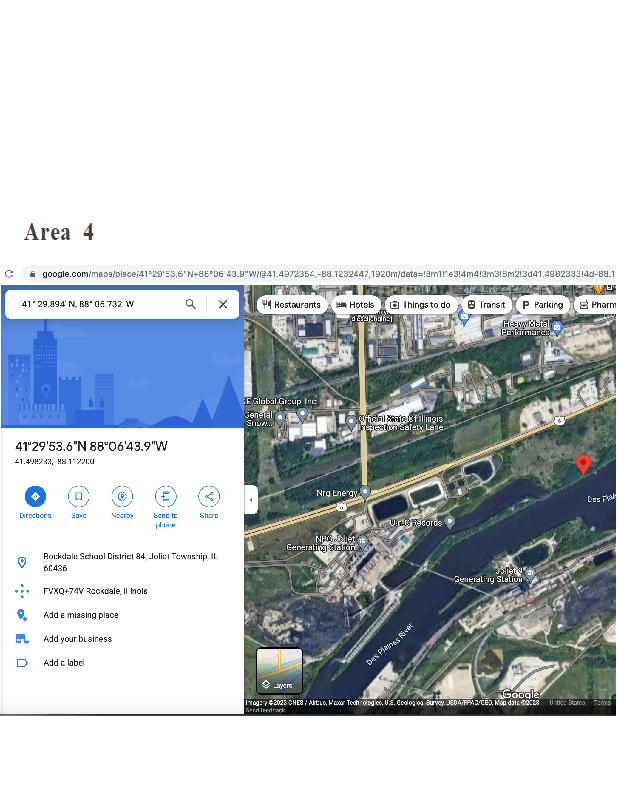Open the Layers map type thumbnail
Image resolution: width=618 pixels, height=800 pixels.
(279, 671)
